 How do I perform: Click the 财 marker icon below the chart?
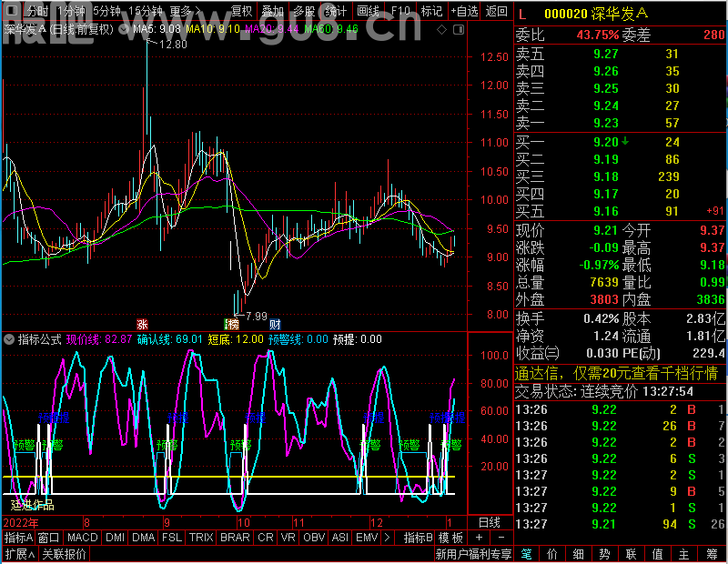pyautogui.click(x=275, y=324)
